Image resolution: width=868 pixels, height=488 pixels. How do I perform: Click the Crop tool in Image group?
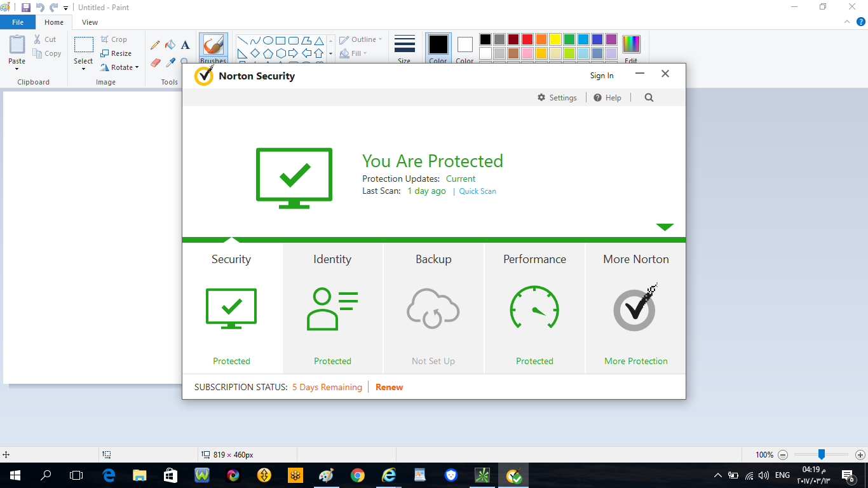click(x=114, y=39)
